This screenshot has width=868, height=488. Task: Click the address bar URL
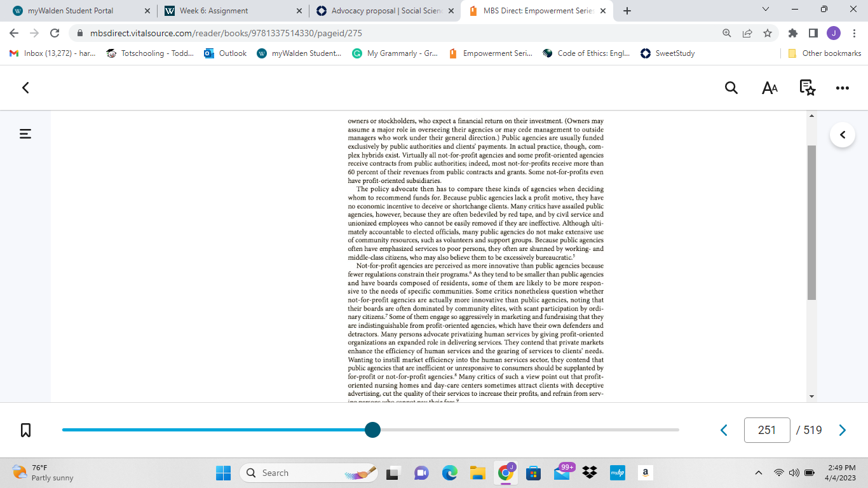(x=226, y=33)
